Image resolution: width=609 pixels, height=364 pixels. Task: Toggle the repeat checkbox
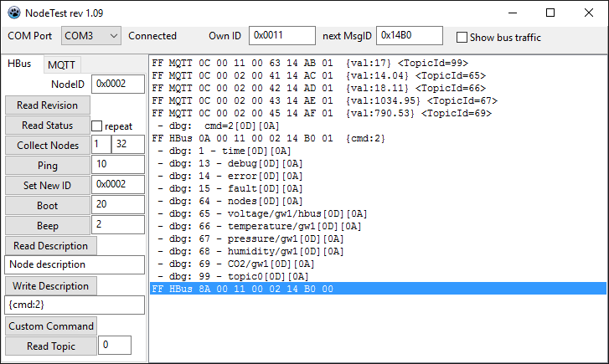96,126
